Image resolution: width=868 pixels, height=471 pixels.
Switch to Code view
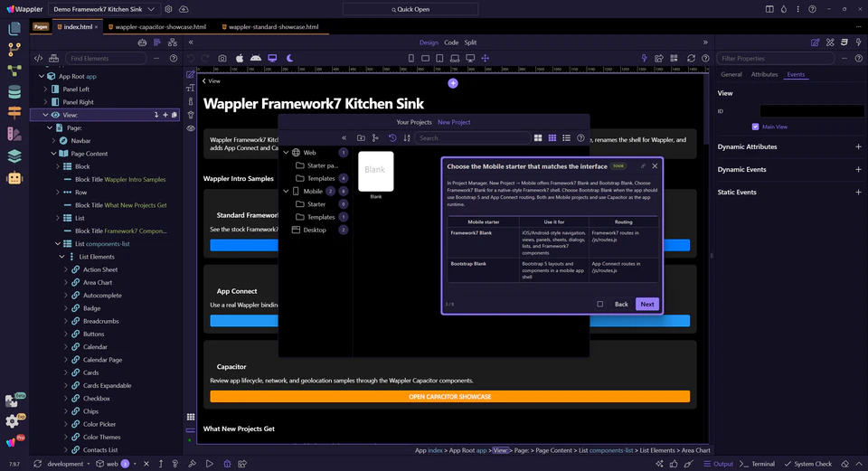pos(451,42)
